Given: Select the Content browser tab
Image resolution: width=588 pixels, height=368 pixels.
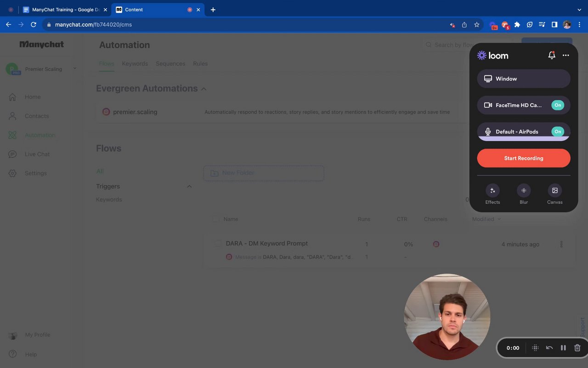Looking at the screenshot, I should click(158, 10).
